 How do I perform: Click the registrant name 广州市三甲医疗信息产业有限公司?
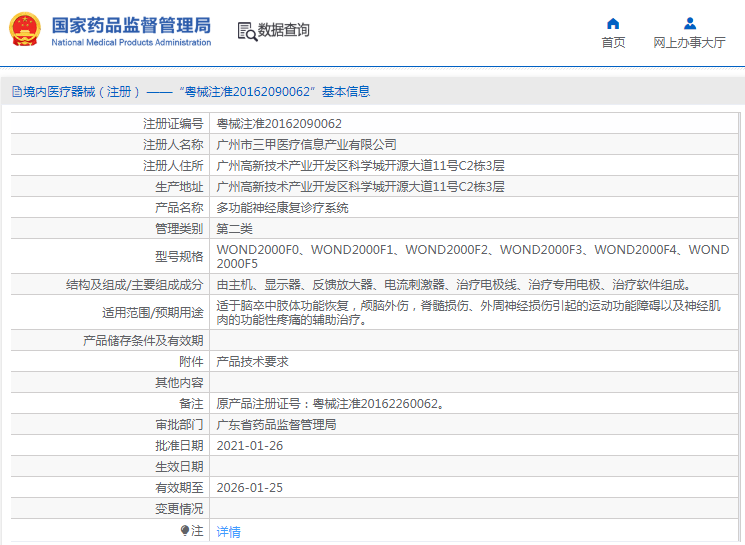306,145
